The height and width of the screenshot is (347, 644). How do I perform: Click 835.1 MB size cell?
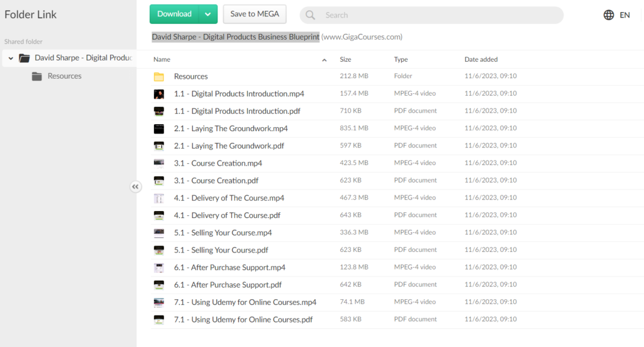click(x=354, y=128)
